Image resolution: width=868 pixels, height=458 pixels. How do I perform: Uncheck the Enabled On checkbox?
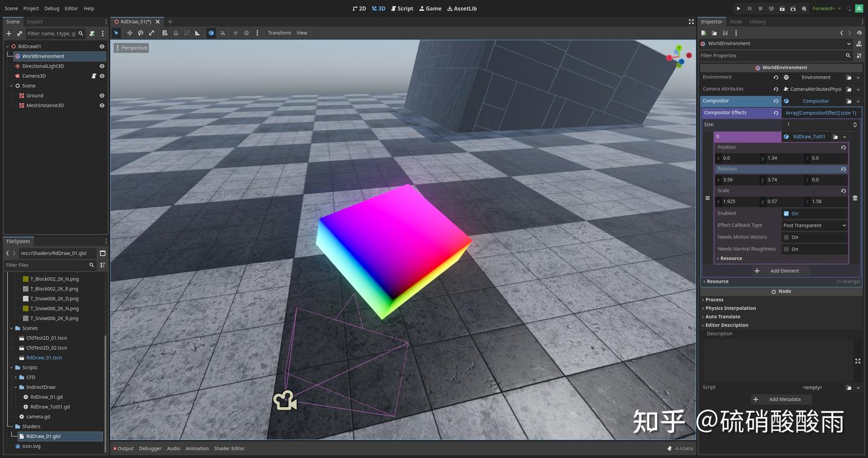coord(786,213)
